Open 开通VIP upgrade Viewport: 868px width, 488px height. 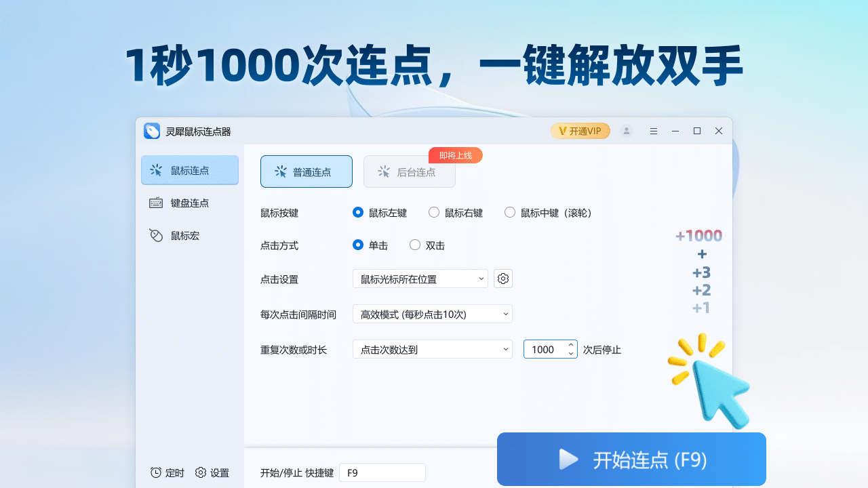click(580, 131)
